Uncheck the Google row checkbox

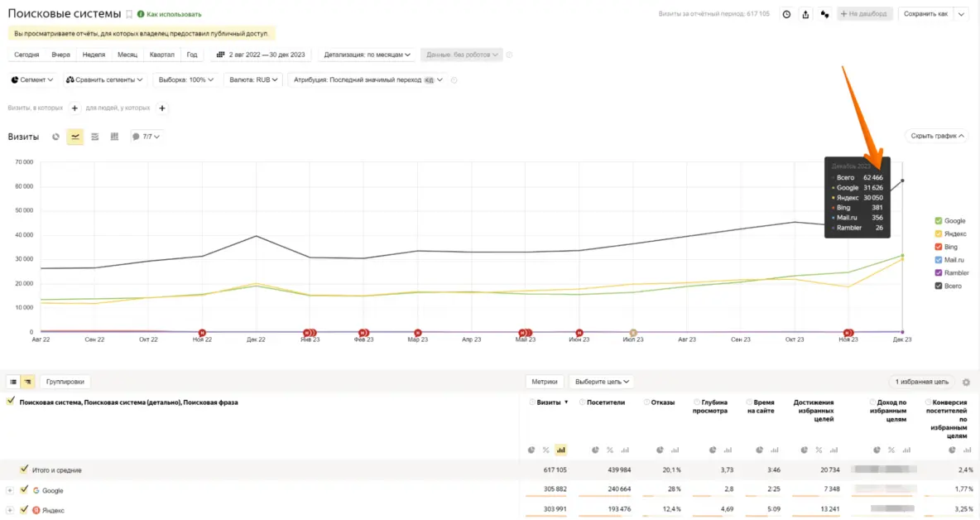point(24,490)
